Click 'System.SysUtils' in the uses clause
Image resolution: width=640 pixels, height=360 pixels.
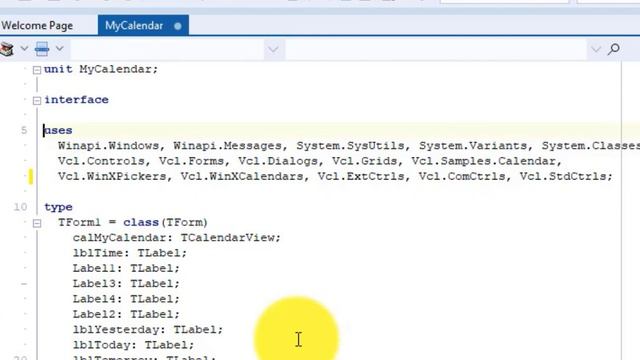point(350,146)
